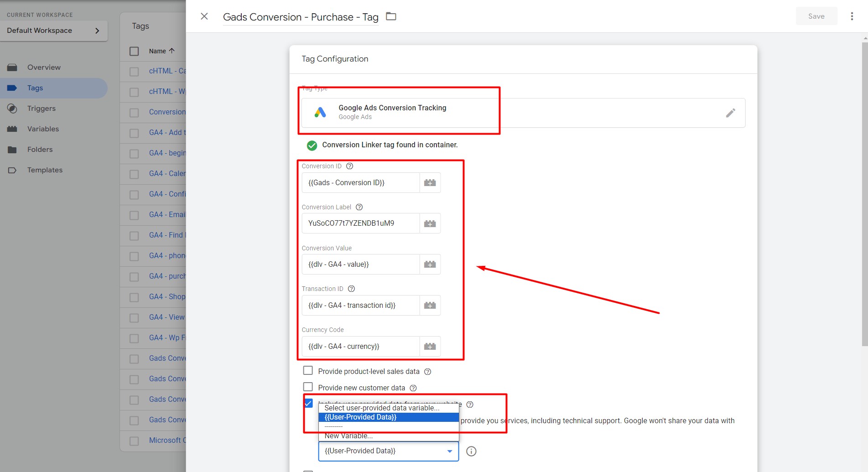Open the GA4 - Shop tag link
The width and height of the screenshot is (868, 472).
tap(167, 297)
